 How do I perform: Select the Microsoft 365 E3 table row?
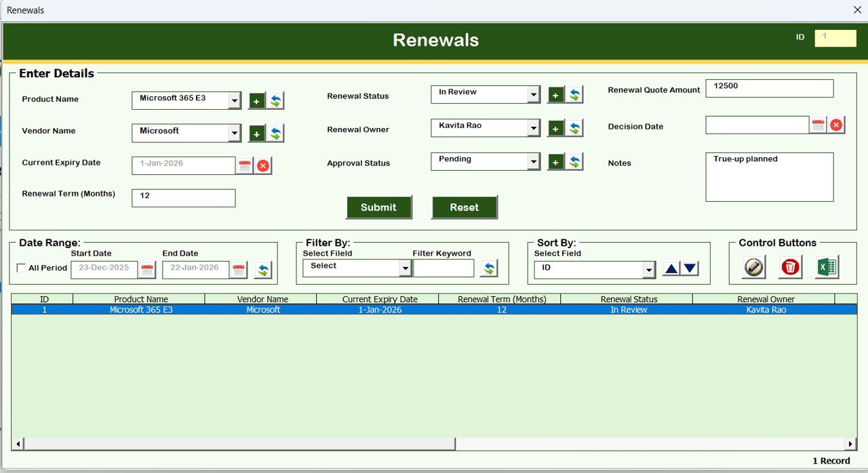[x=434, y=310]
